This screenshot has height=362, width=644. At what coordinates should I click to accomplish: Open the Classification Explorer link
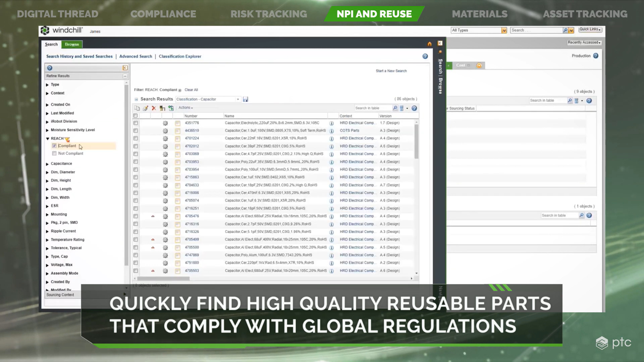[180, 56]
